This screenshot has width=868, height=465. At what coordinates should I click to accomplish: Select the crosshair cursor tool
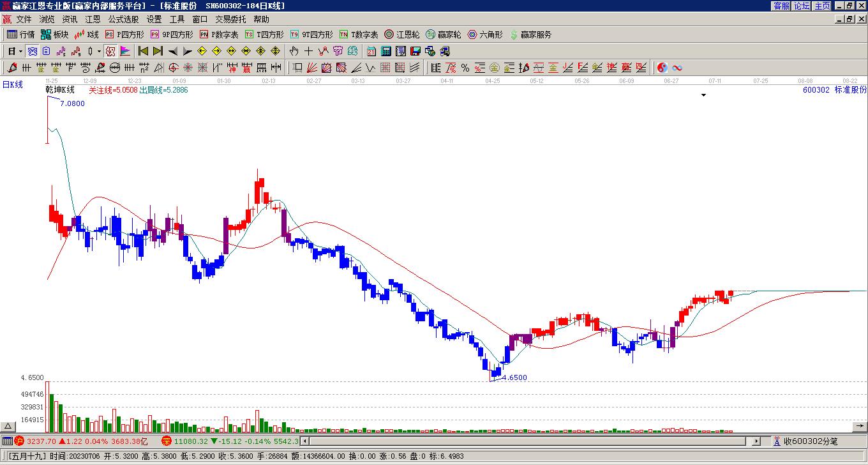309,51
